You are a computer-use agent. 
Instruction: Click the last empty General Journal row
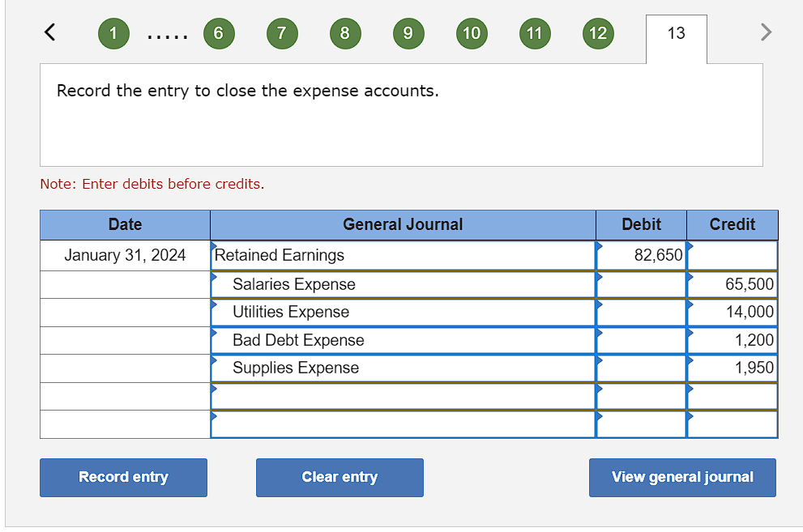403,423
